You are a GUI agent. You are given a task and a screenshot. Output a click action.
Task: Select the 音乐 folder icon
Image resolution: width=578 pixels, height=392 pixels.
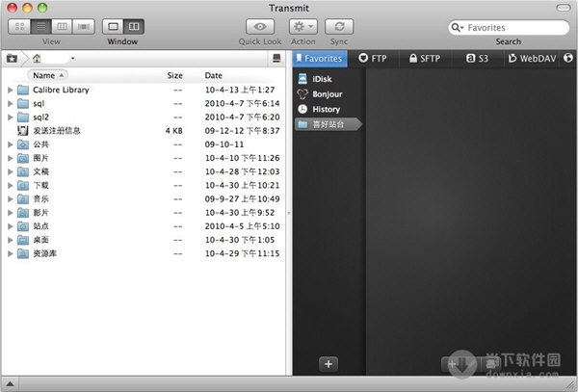click(23, 199)
